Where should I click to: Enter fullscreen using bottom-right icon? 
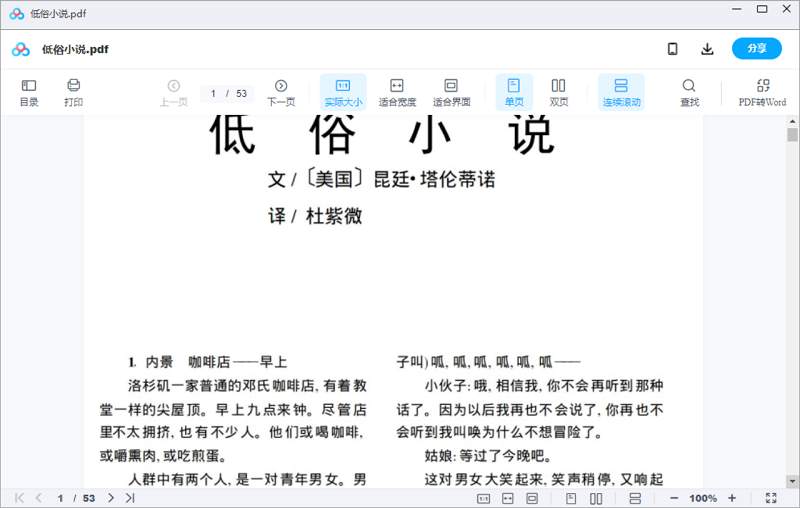[771, 498]
